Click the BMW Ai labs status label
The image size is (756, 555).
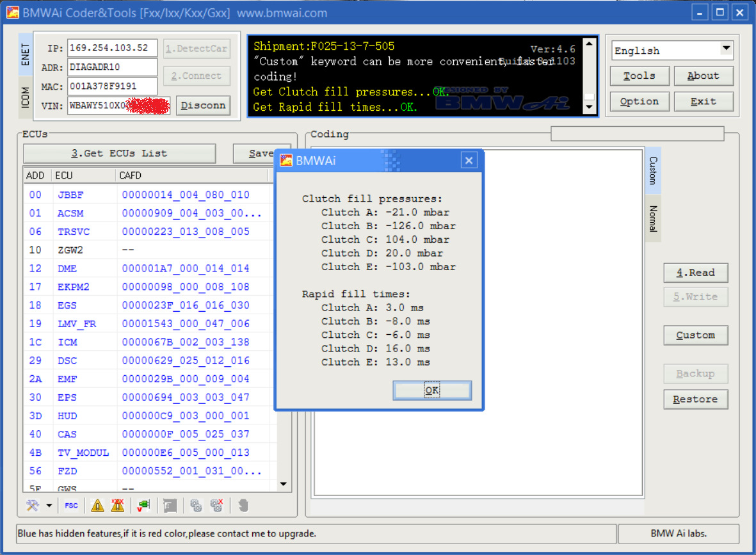click(679, 533)
